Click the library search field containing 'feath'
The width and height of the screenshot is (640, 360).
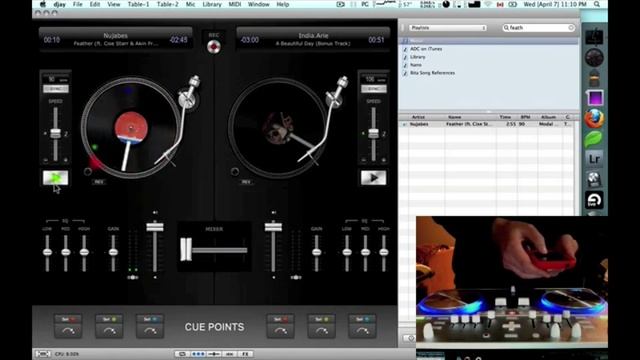point(538,28)
